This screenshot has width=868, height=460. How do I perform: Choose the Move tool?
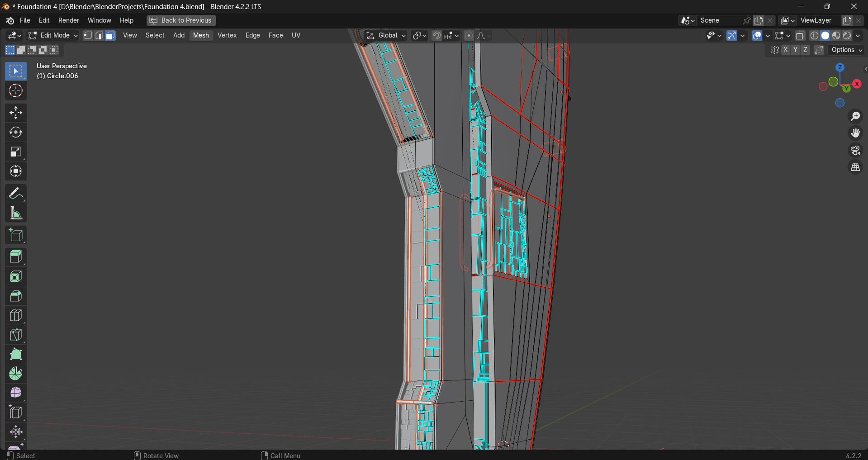pyautogui.click(x=16, y=113)
